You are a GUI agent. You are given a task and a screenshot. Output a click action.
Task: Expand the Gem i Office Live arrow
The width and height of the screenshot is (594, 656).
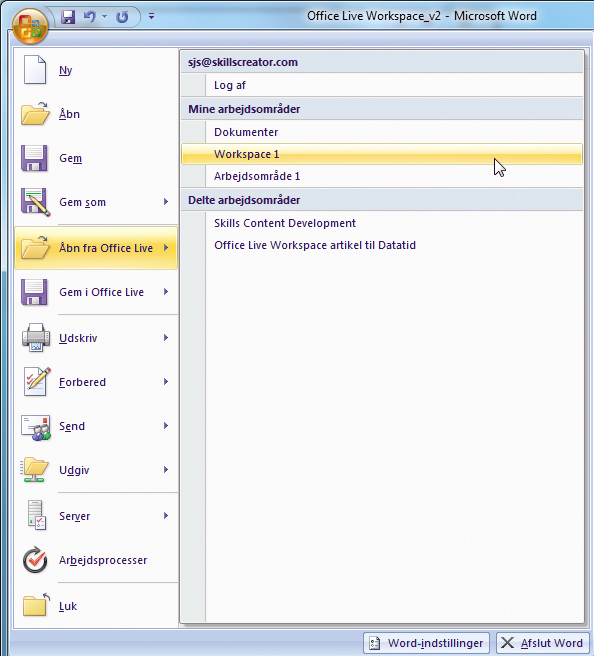pyautogui.click(x=166, y=292)
